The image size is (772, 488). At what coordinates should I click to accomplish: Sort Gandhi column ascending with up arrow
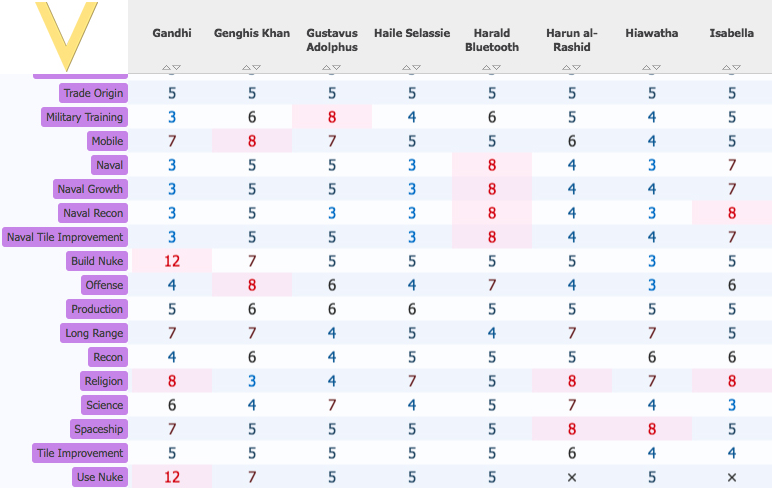[x=166, y=67]
